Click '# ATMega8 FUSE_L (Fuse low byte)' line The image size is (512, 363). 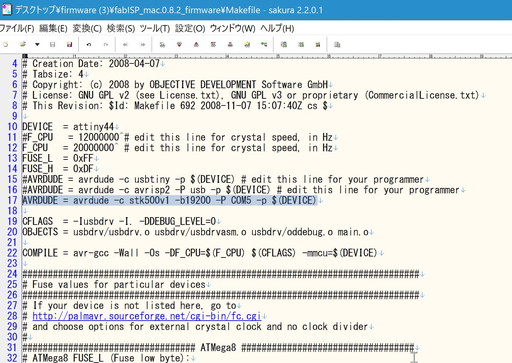pyautogui.click(x=106, y=358)
